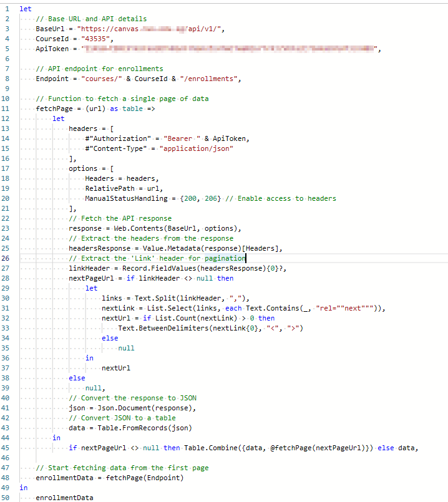Click the "rel=""next""" string
The image size is (448, 502).
(344, 308)
